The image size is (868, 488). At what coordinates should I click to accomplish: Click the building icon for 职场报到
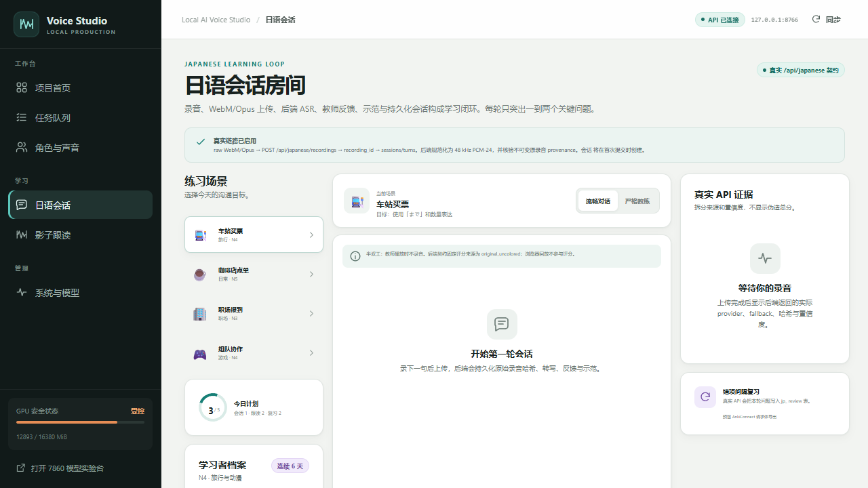tap(200, 314)
